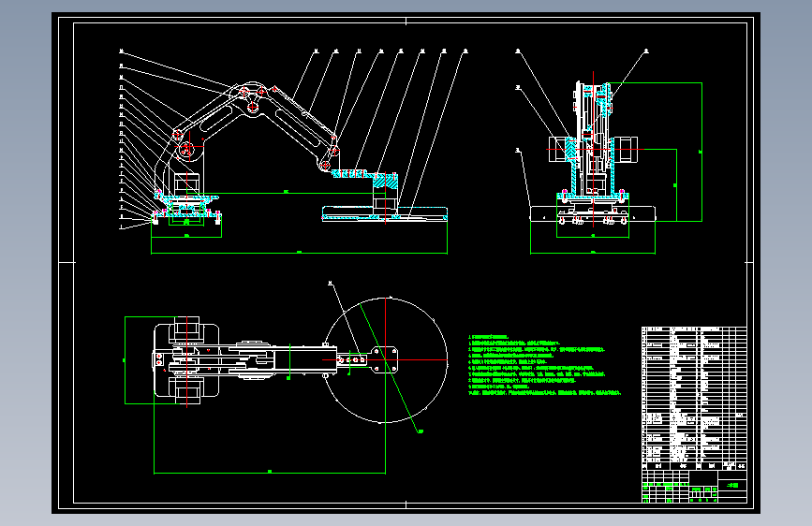
Task: Click the bottom horizontal dimension under the top view
Action: point(270,473)
